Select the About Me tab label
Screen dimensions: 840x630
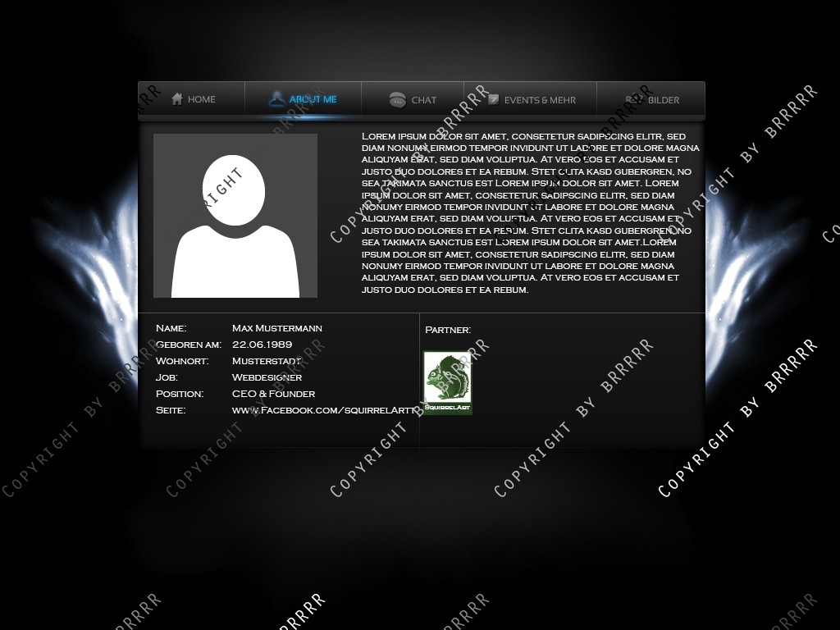(x=313, y=100)
